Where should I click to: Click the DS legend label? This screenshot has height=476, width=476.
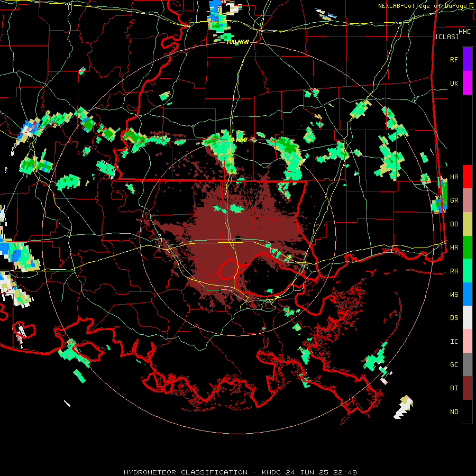[x=454, y=318]
